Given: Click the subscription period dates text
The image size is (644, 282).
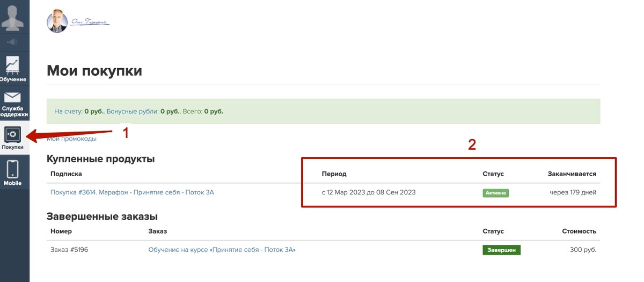Looking at the screenshot, I should click(369, 192).
